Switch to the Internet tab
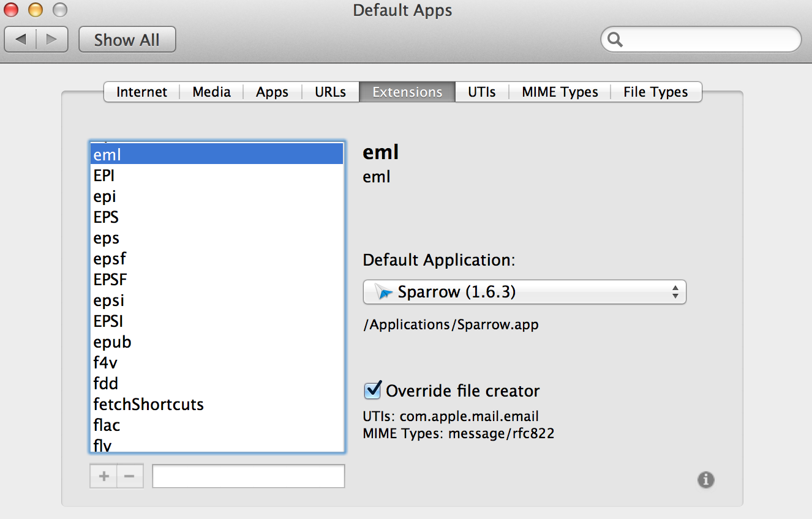This screenshot has height=519, width=812. point(141,92)
